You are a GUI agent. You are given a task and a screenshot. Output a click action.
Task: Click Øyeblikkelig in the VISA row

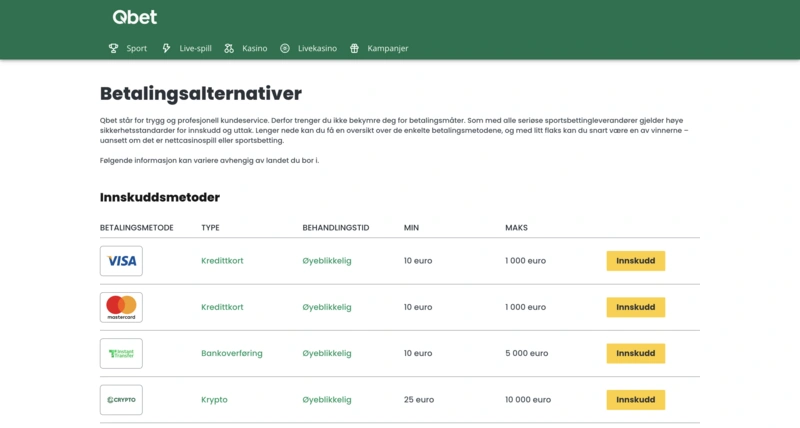(327, 261)
